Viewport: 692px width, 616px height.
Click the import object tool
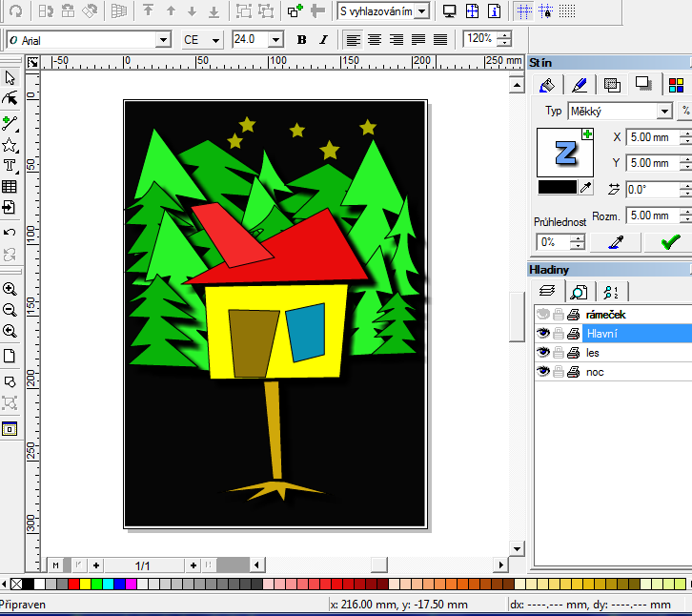(10, 207)
